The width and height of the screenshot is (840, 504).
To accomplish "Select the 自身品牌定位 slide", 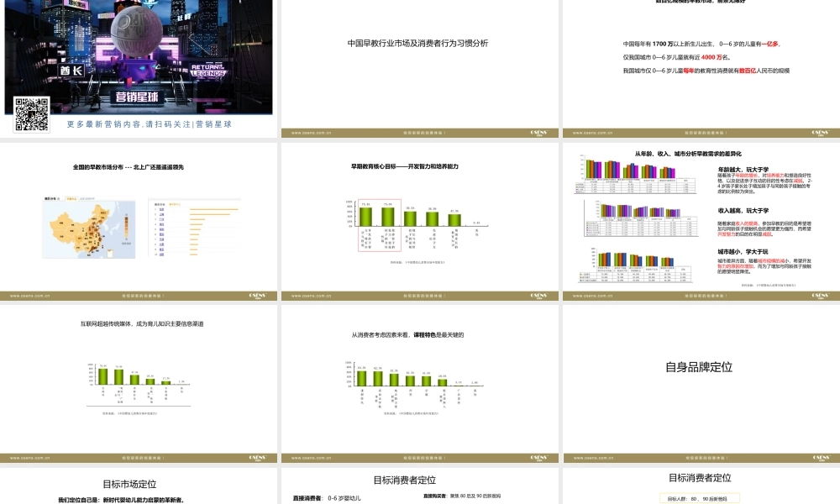I will (x=700, y=367).
